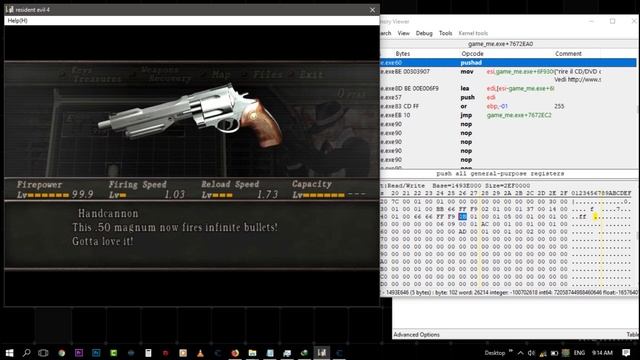
Task: Select the jmp game_me.exe+7672EC2 row
Action: coord(508,115)
